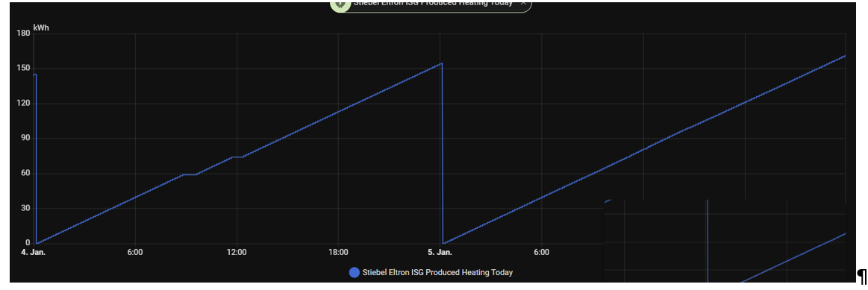Click the 60 value on y-axis
Viewport: 868px width, 290px height.
[x=25, y=173]
